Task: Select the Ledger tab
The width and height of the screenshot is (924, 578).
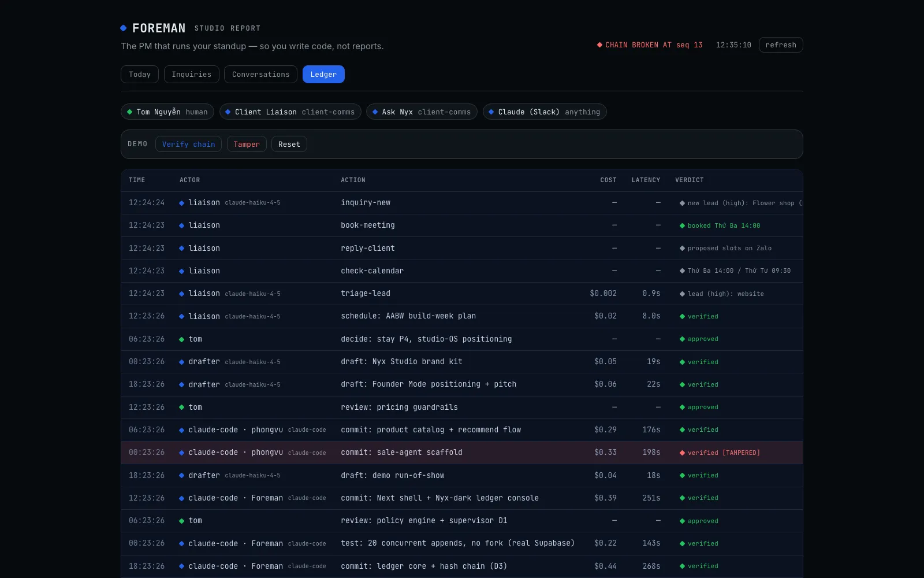Action: pos(323,74)
